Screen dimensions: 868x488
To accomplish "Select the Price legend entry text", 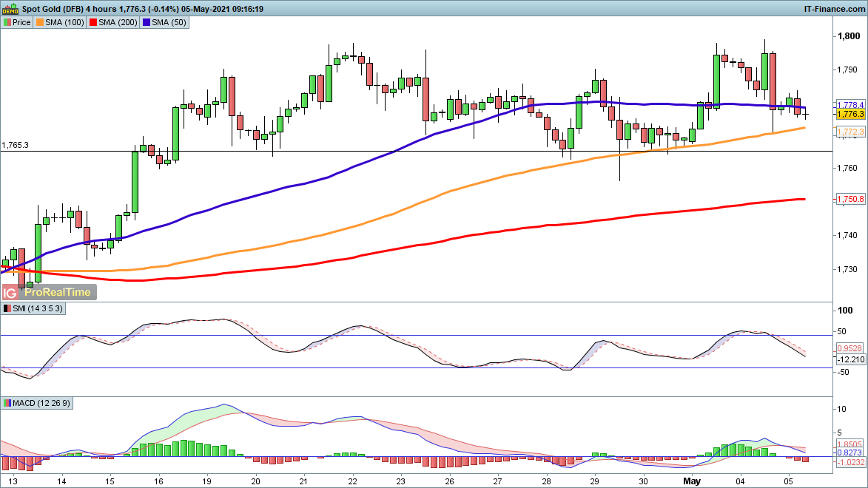I will tap(21, 23).
